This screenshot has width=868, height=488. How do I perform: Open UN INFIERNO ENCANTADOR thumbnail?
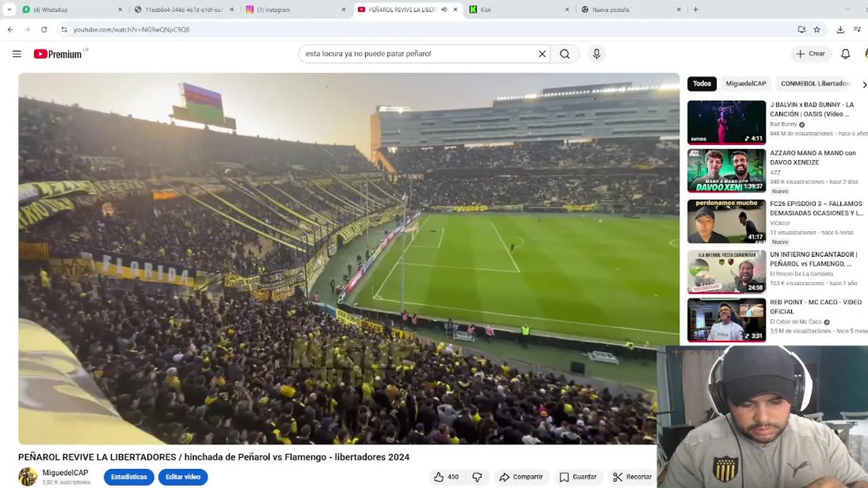[726, 272]
